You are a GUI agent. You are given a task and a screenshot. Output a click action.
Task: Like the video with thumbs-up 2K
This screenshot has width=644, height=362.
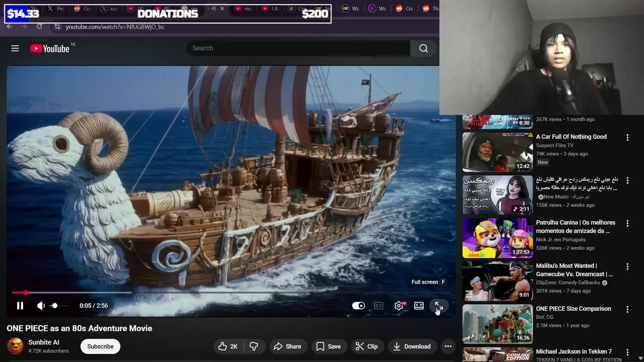pyautogui.click(x=227, y=346)
